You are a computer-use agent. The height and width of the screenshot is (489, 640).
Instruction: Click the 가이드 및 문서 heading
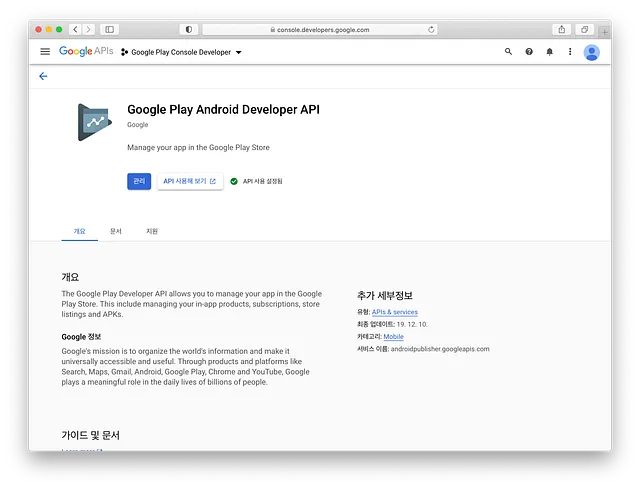click(90, 435)
